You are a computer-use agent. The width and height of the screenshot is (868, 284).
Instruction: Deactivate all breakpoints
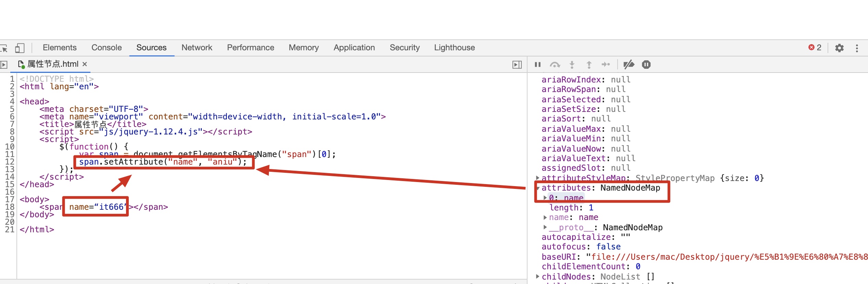(629, 64)
